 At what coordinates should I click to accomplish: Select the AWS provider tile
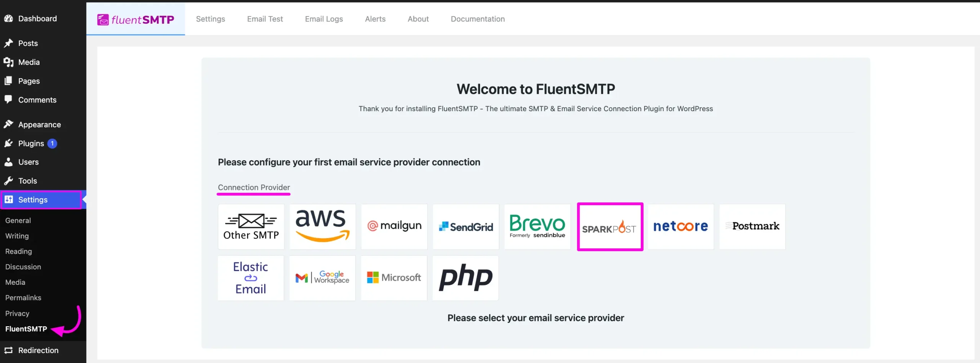(323, 227)
